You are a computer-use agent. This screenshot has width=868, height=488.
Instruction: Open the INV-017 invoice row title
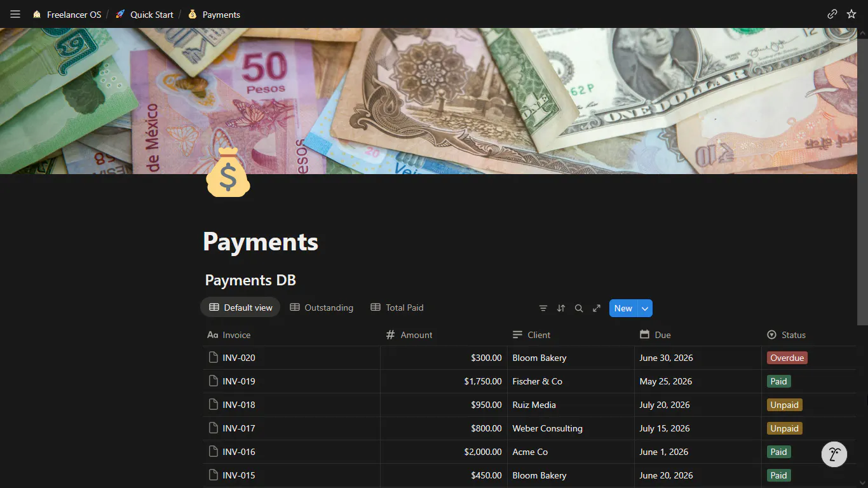[x=239, y=428]
